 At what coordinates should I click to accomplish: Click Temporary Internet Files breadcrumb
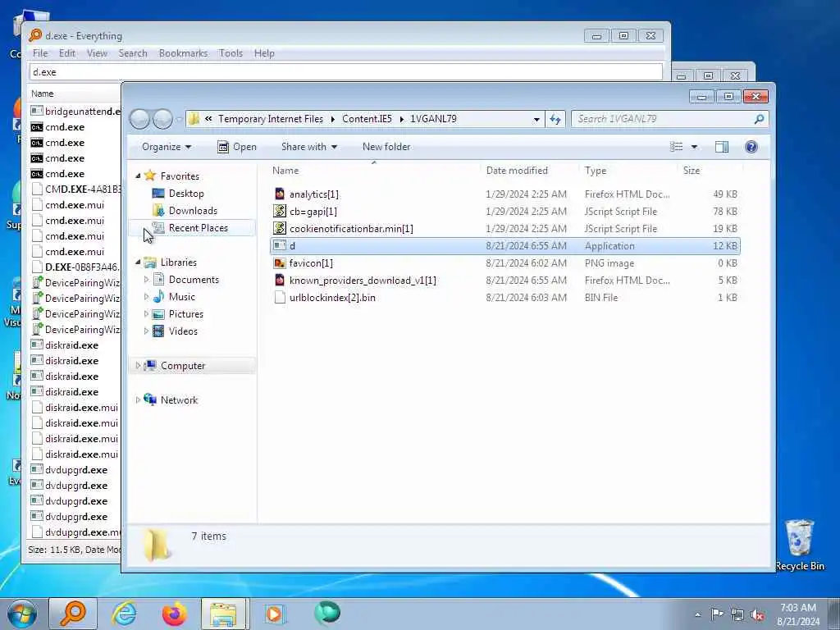tap(271, 119)
